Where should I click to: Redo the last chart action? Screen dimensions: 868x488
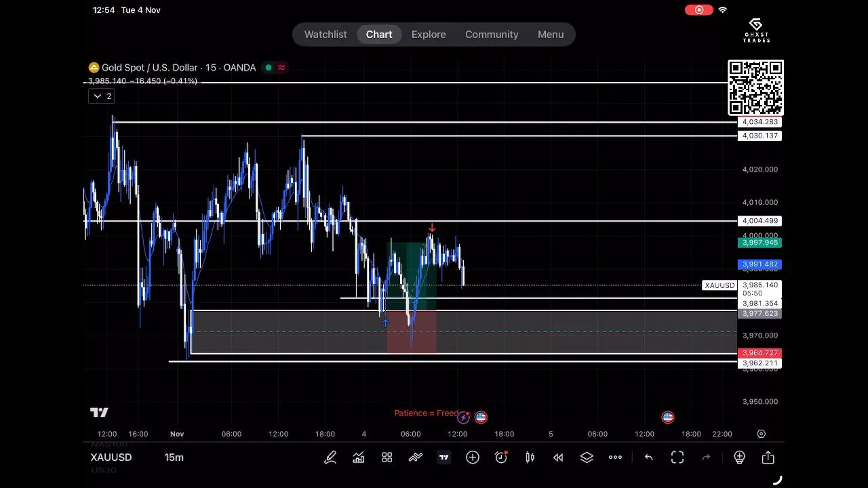[x=706, y=457]
